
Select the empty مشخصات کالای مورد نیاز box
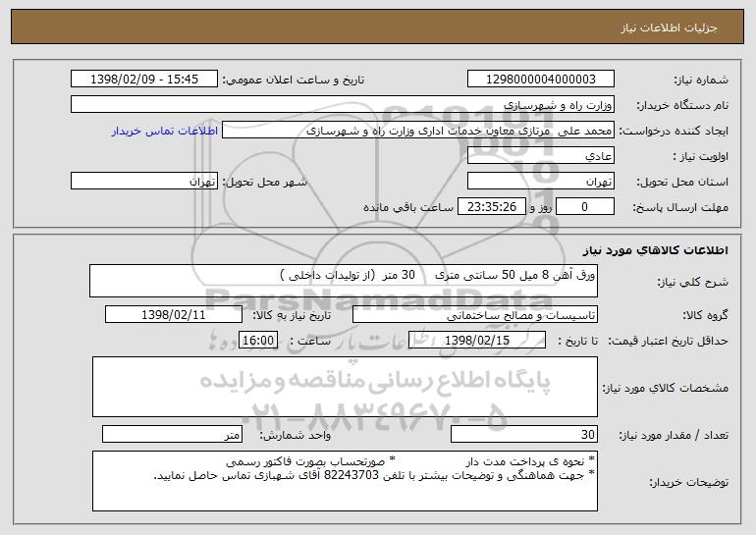pos(345,387)
